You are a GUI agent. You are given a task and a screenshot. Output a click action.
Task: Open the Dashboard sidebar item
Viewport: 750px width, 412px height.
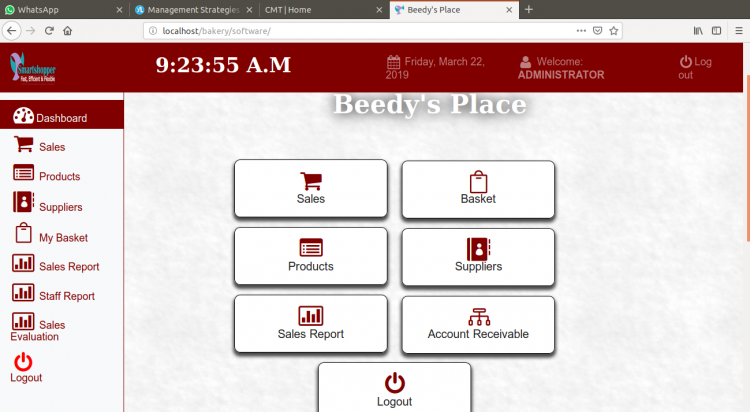(62, 115)
